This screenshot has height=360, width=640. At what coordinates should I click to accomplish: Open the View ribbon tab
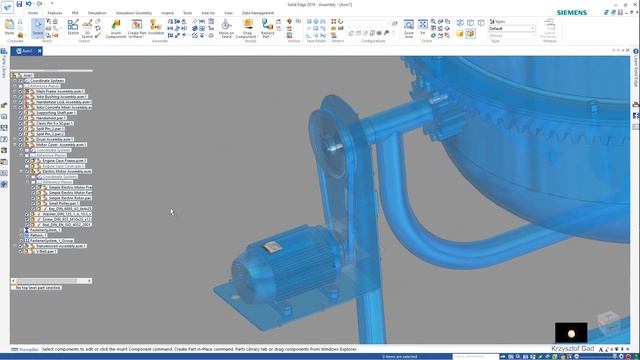click(x=229, y=13)
